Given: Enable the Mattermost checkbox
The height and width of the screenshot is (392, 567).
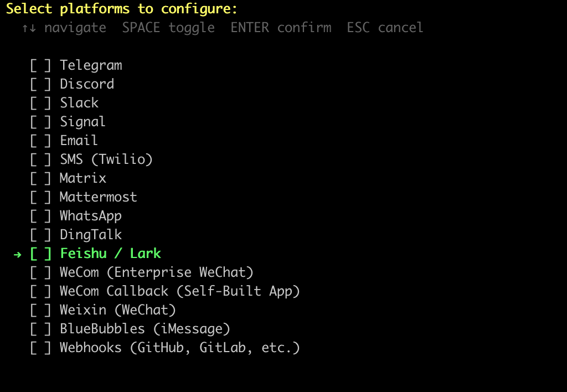Looking at the screenshot, I should click(x=40, y=197).
